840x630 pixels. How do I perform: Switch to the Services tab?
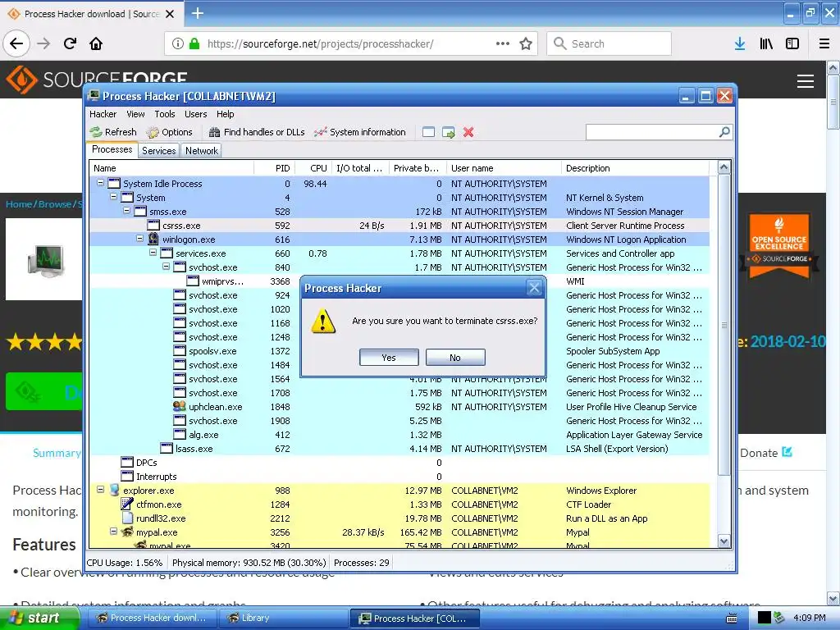coord(158,151)
